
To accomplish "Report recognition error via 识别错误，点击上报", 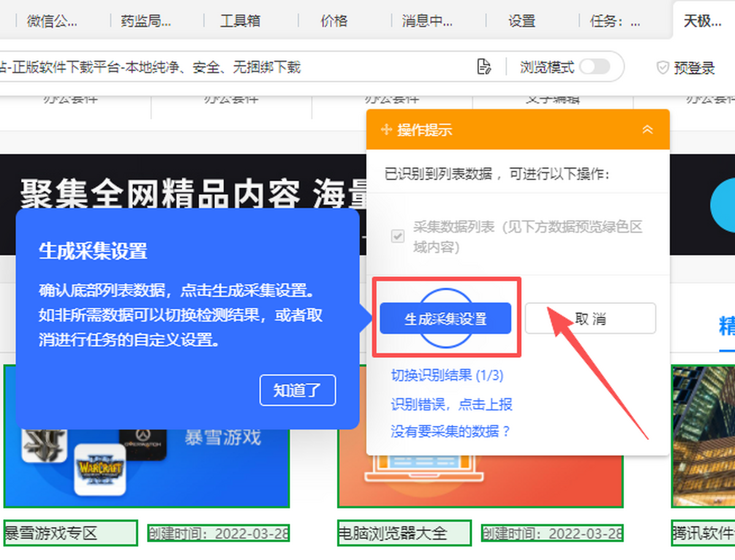I will [451, 404].
